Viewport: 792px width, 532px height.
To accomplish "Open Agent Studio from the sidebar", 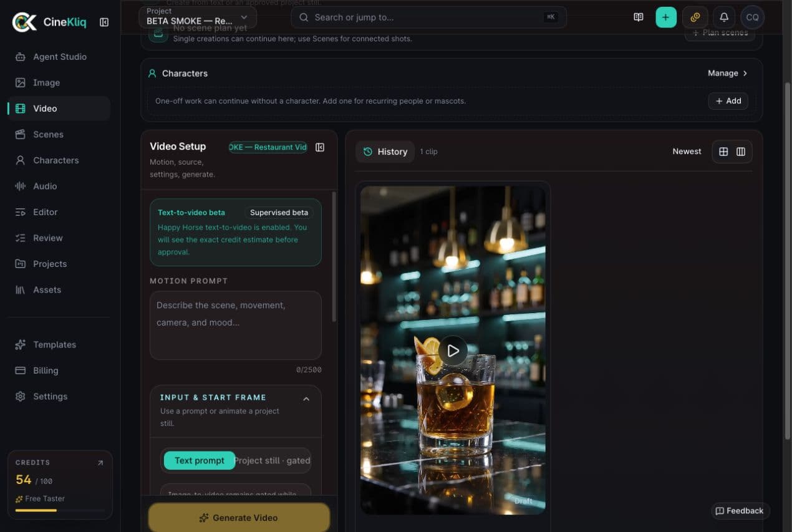I will click(59, 57).
